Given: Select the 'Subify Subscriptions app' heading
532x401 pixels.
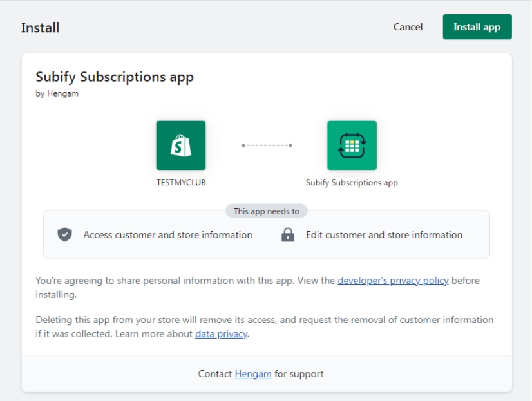Looking at the screenshot, I should [115, 77].
